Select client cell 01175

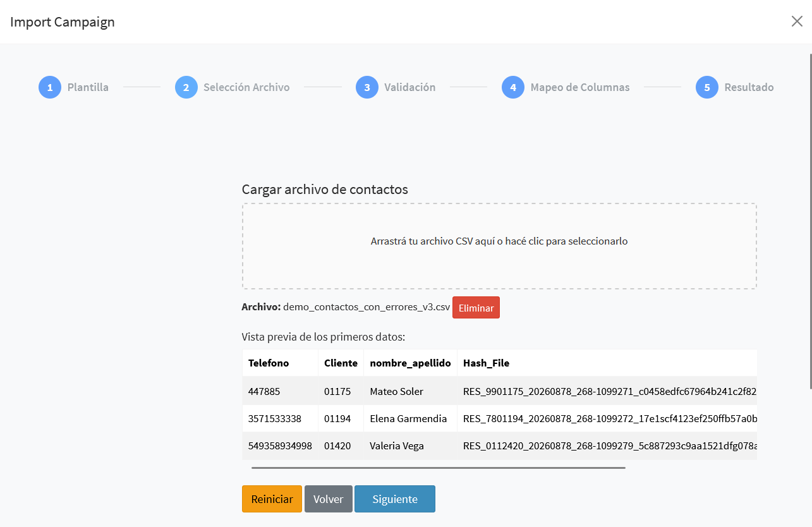coord(341,391)
